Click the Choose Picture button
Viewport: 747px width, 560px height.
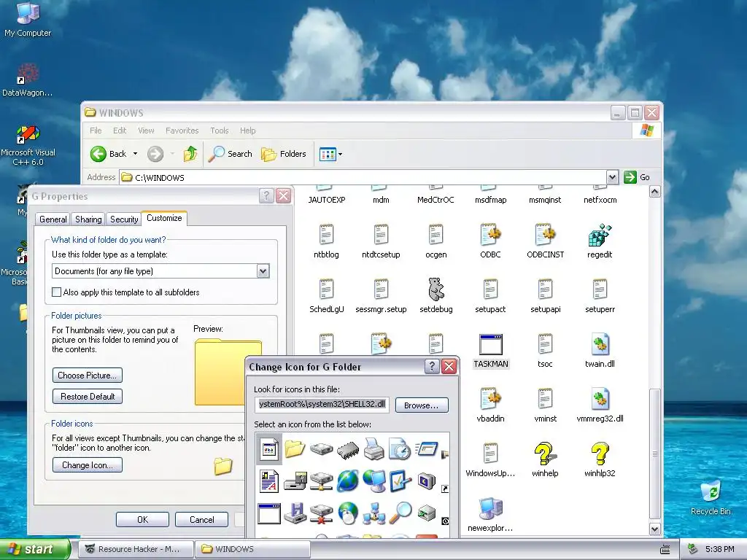pos(88,376)
